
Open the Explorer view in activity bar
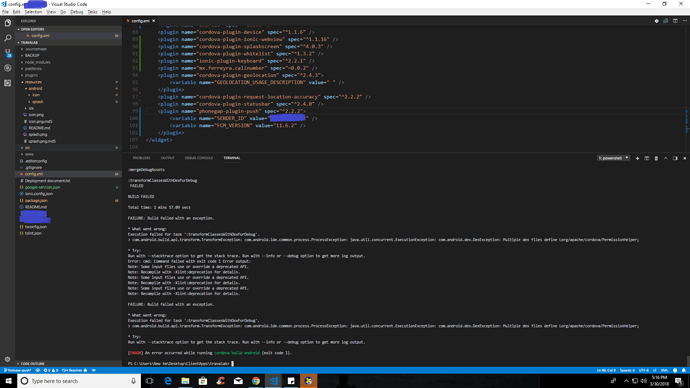click(7, 23)
